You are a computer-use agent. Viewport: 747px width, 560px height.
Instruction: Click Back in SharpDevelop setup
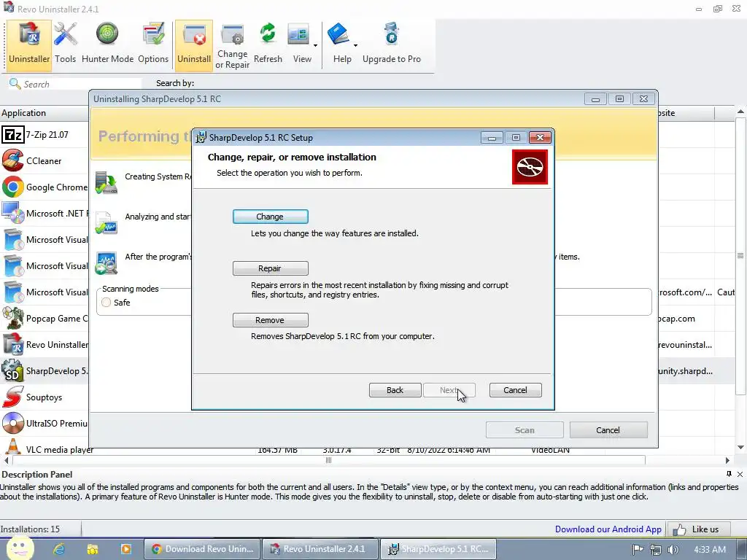(x=395, y=390)
